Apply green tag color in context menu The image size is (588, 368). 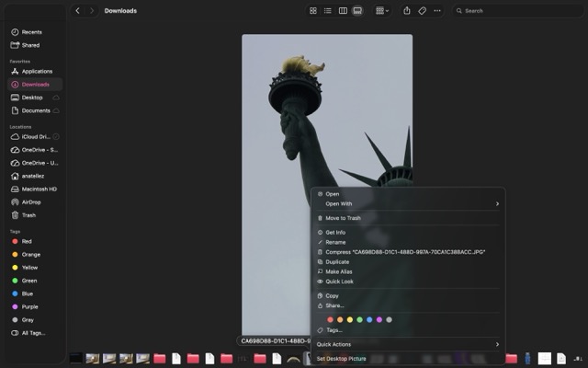(359, 319)
